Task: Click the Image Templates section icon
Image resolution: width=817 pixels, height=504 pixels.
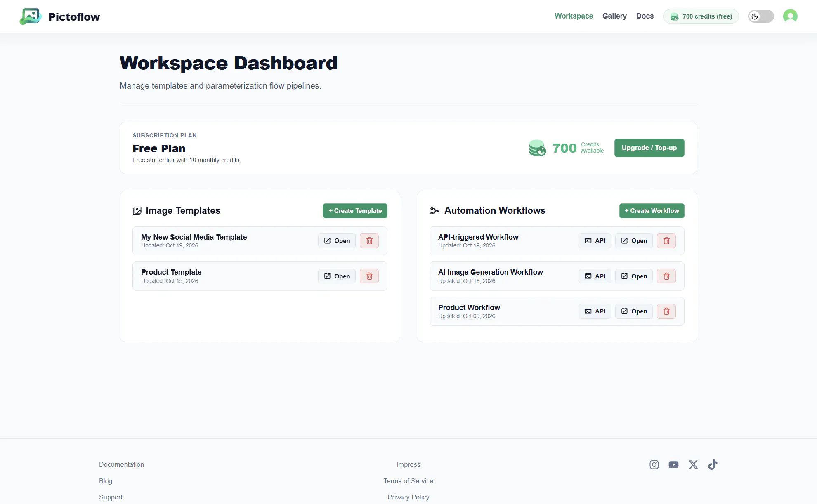Action: pos(137,211)
